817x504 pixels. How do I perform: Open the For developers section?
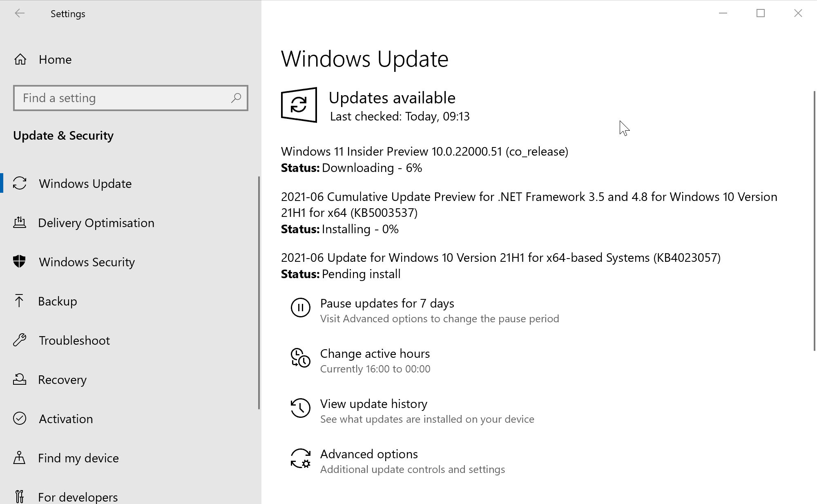(78, 497)
